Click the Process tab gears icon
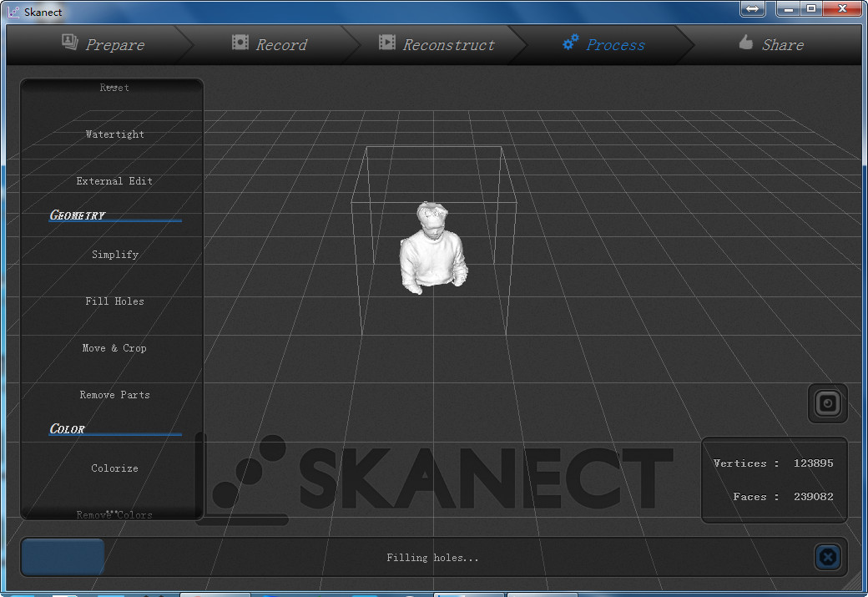Screen dimensions: 868x597 [x=571, y=42]
